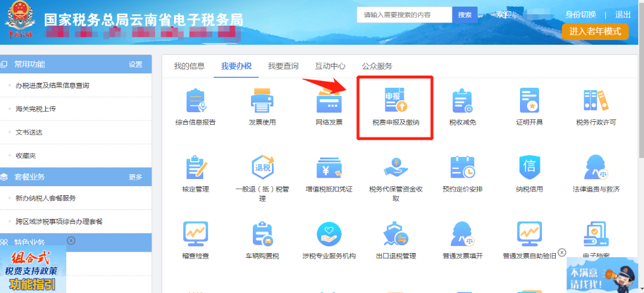This screenshot has width=644, height=293.
Task: Open the 组合式税费支持政策 功能指引 banner
Action: click(x=33, y=269)
